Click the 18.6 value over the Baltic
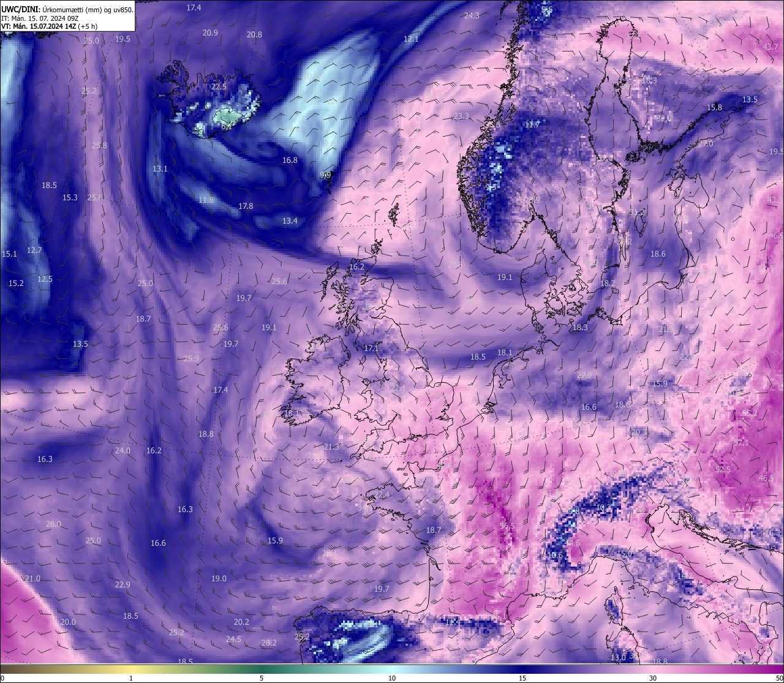The image size is (784, 683). click(x=658, y=254)
